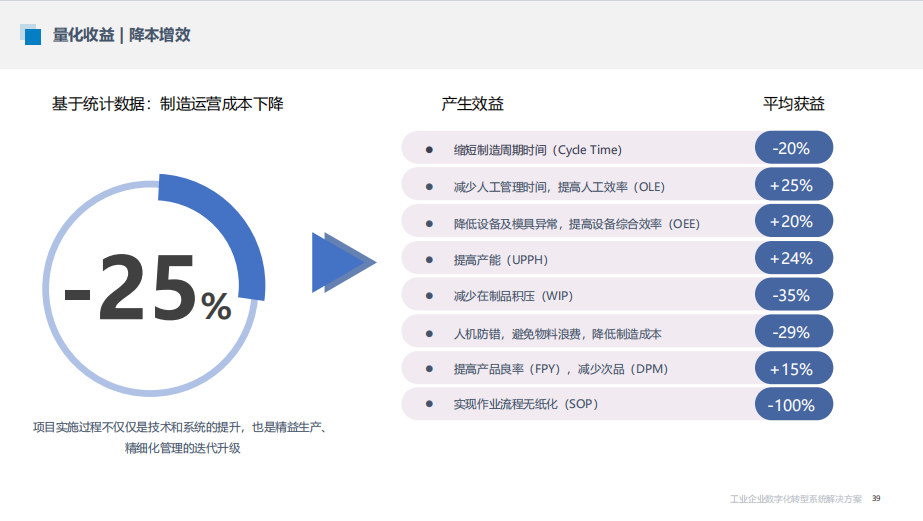Select the -100% badge

pyautogui.click(x=793, y=404)
